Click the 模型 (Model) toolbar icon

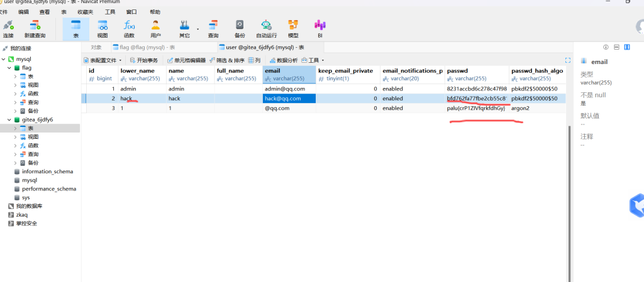(x=293, y=28)
